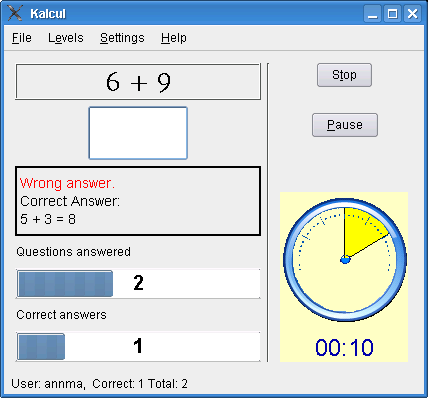Open the Settings menu

pos(122,38)
